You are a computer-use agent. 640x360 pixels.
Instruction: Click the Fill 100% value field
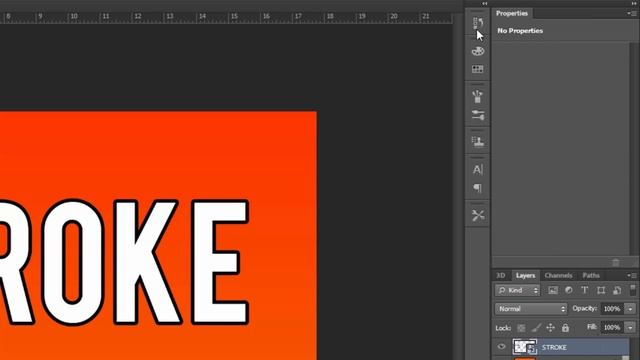(612, 327)
